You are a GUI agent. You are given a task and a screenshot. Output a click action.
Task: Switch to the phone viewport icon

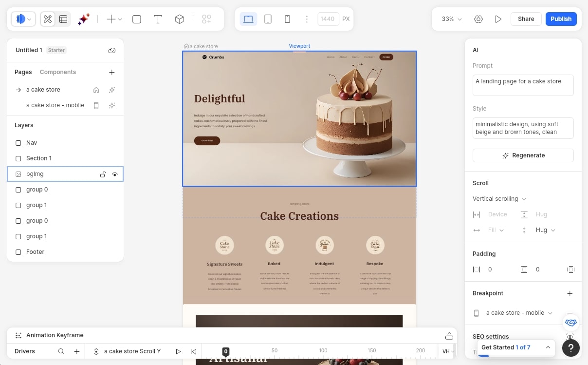click(287, 19)
